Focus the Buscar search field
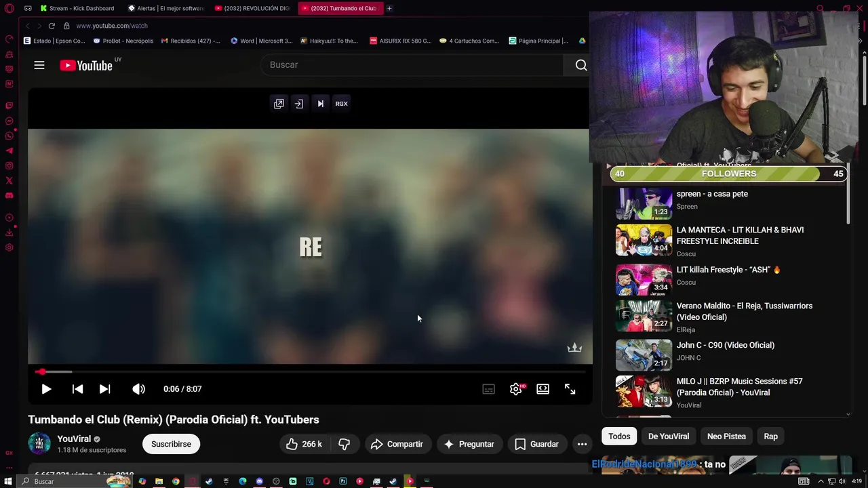Viewport: 868px width, 488px height. click(412, 65)
